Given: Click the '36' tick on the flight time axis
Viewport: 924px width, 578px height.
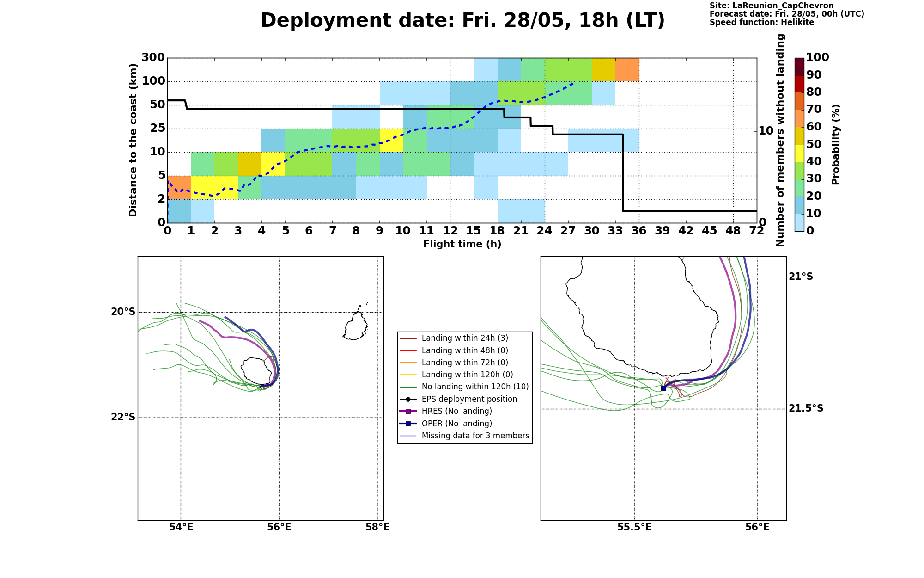Looking at the screenshot, I should [639, 231].
